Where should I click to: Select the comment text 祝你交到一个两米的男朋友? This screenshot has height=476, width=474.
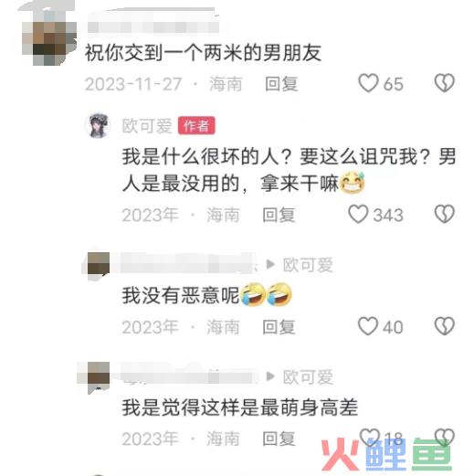tap(203, 53)
